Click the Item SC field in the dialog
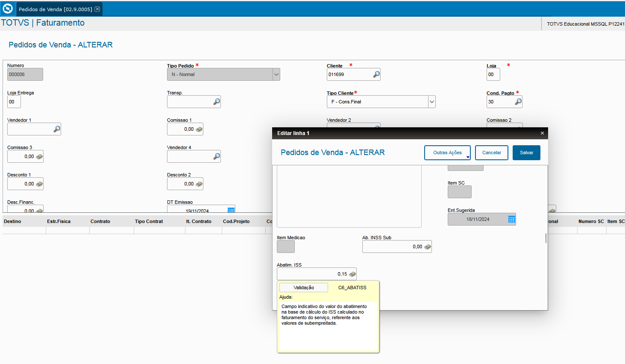Viewport: 625px width, 364px height. click(460, 192)
